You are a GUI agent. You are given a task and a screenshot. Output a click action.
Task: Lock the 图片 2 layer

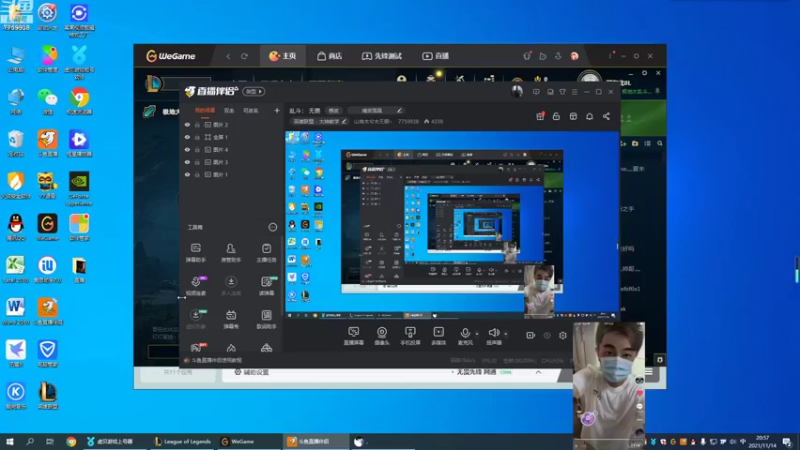pyautogui.click(x=197, y=124)
